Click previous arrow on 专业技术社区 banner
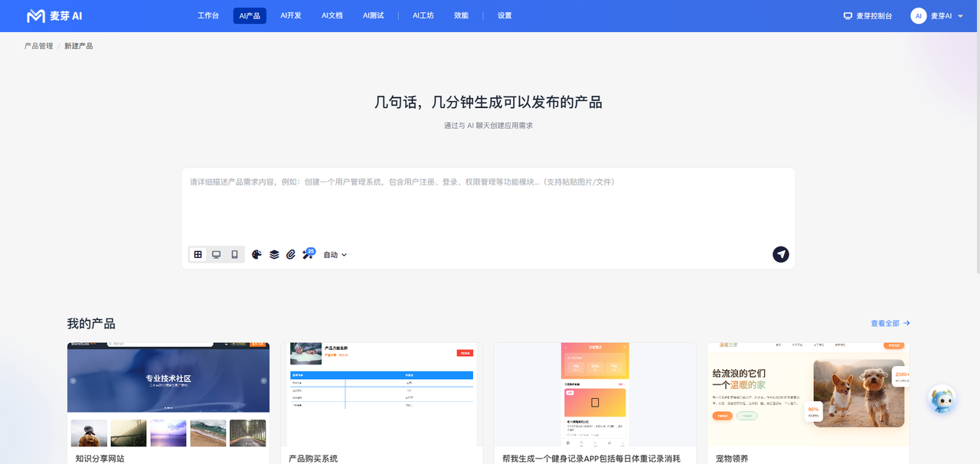 click(73, 381)
